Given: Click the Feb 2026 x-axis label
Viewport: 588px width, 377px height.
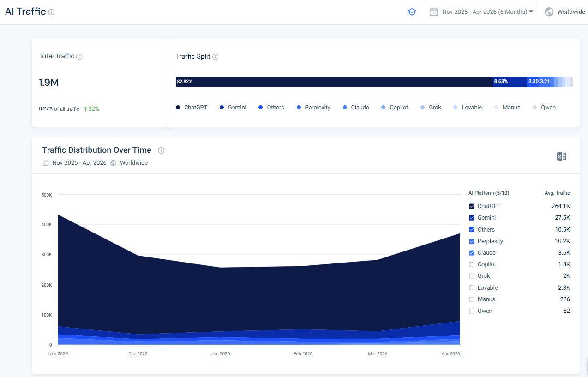Looking at the screenshot, I should 303,354.
